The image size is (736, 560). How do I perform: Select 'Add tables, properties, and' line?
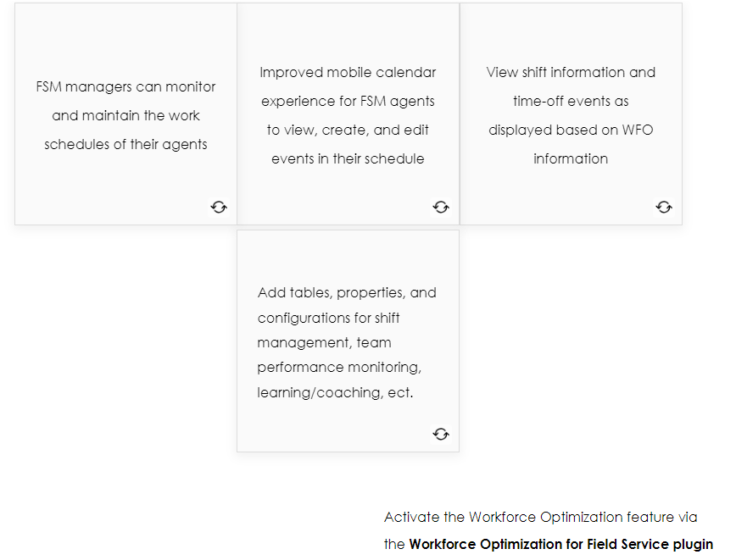pyautogui.click(x=347, y=293)
